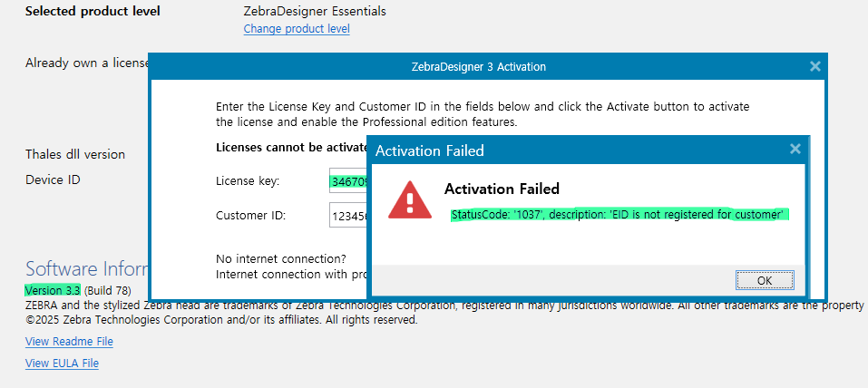The width and height of the screenshot is (868, 388).
Task: Click the red warning triangle icon
Action: click(410, 199)
